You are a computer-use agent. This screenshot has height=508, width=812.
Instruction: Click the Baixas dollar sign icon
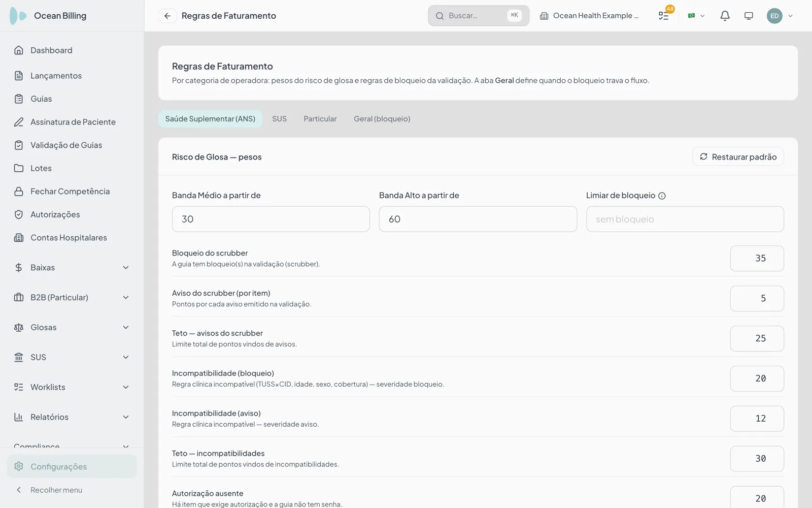click(19, 268)
